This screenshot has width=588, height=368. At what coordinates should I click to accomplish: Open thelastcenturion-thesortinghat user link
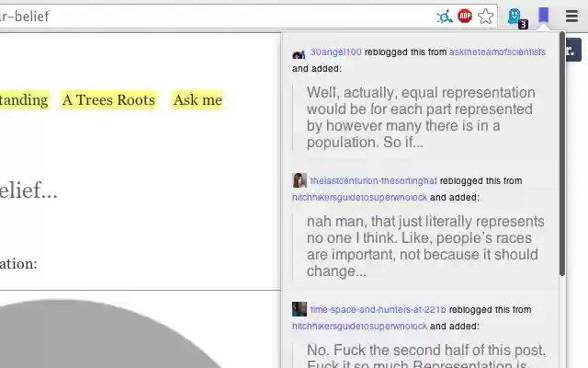click(374, 180)
